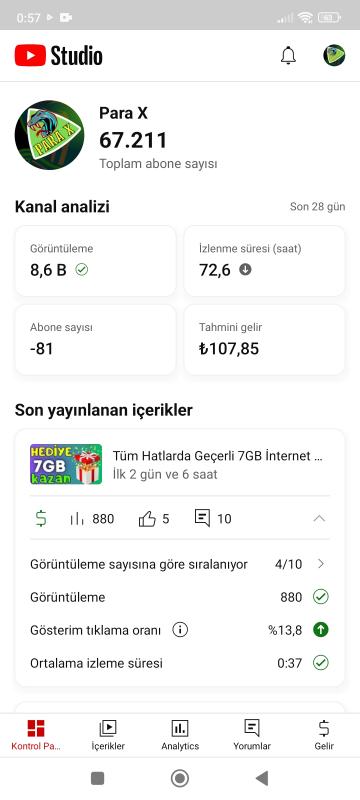
Task: Open the Son 28 gün period selector
Action: [x=317, y=207]
